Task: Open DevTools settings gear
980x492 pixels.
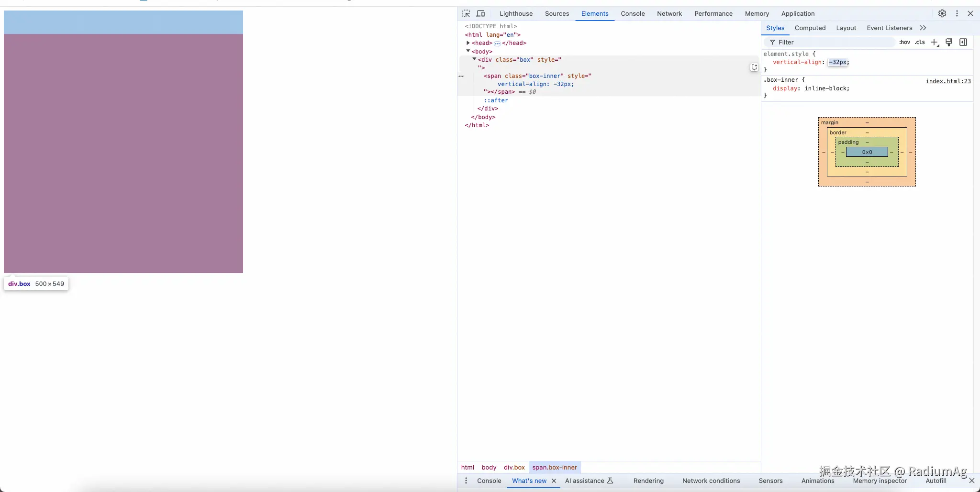Action: pos(942,13)
